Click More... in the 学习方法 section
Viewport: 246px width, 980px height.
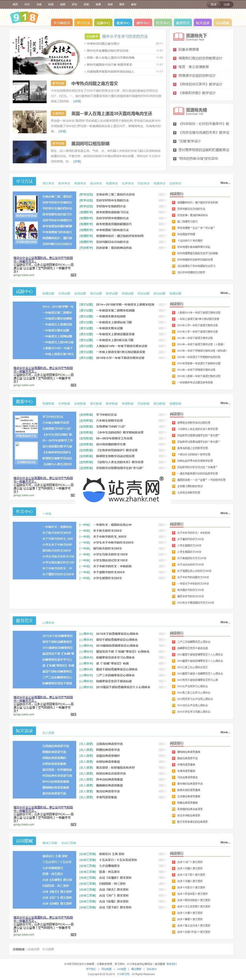(225, 183)
